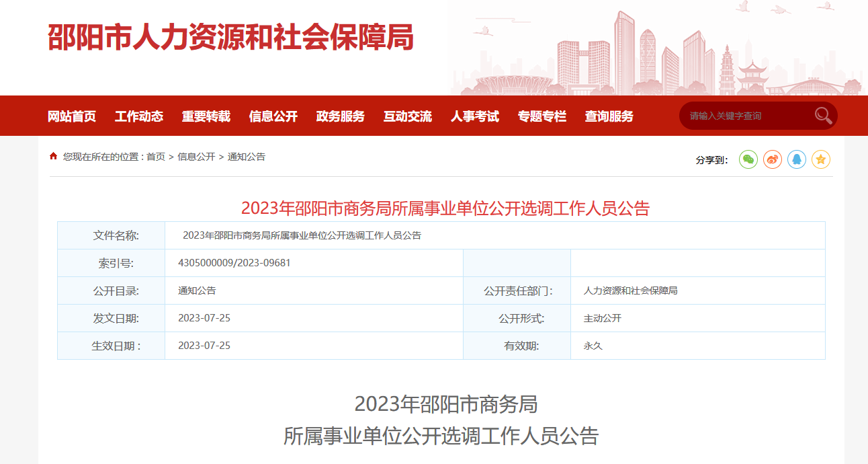This screenshot has height=464, width=868.
Task: Click 首页 breadcrumb link
Action: 156,157
